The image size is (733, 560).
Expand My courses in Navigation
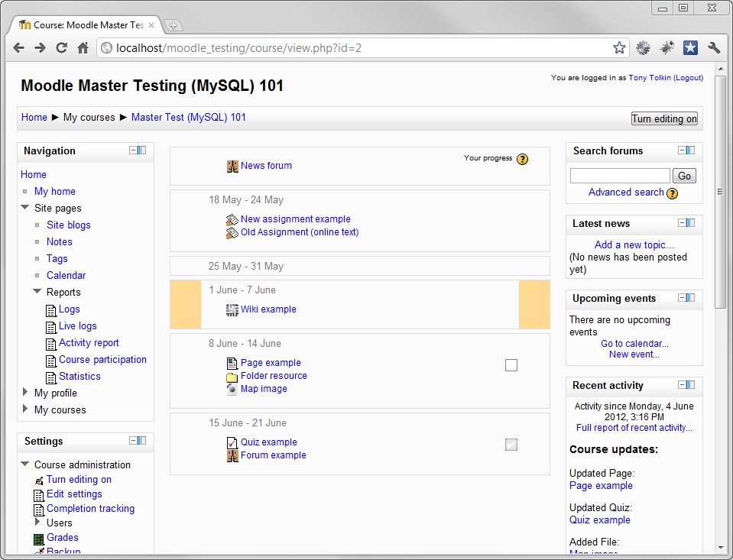25,409
